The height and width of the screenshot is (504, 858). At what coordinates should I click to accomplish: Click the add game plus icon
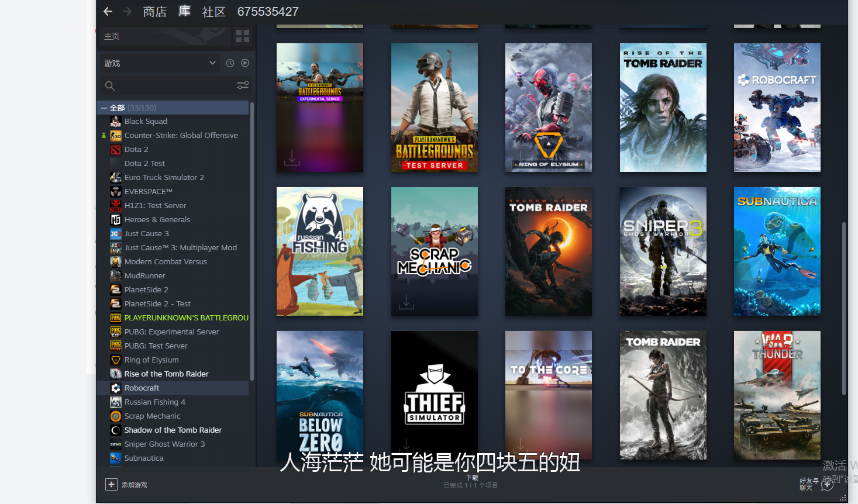point(111,484)
